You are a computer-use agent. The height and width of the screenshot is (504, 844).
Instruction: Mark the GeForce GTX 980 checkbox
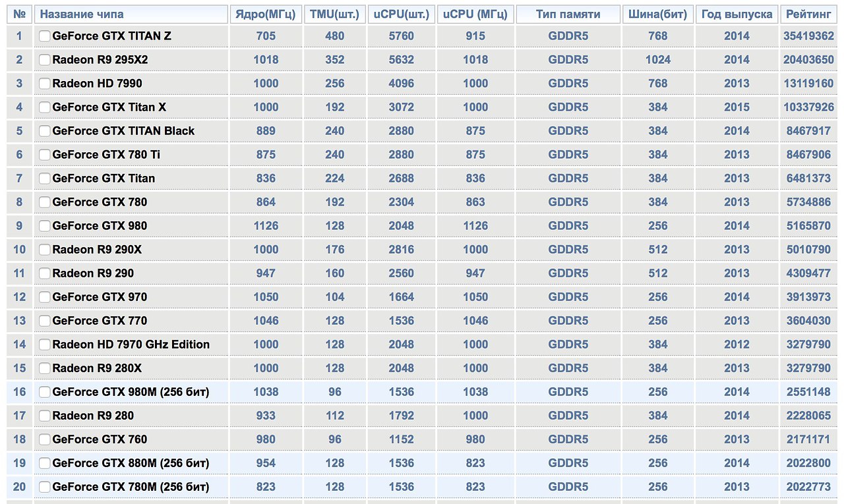pyautogui.click(x=44, y=226)
